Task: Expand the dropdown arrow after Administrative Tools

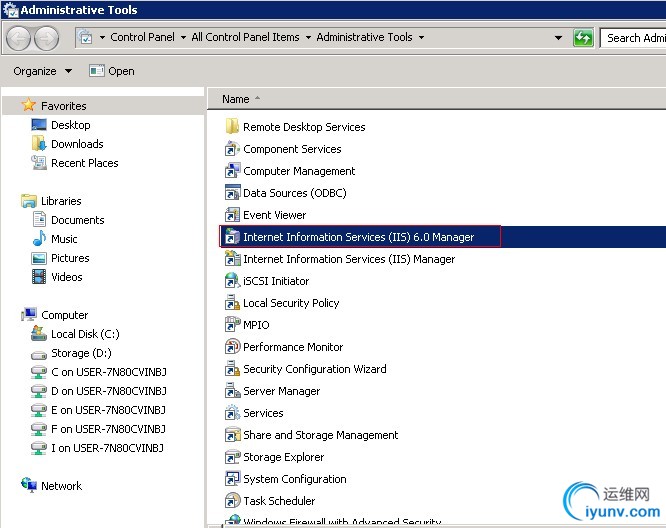Action: coord(421,37)
